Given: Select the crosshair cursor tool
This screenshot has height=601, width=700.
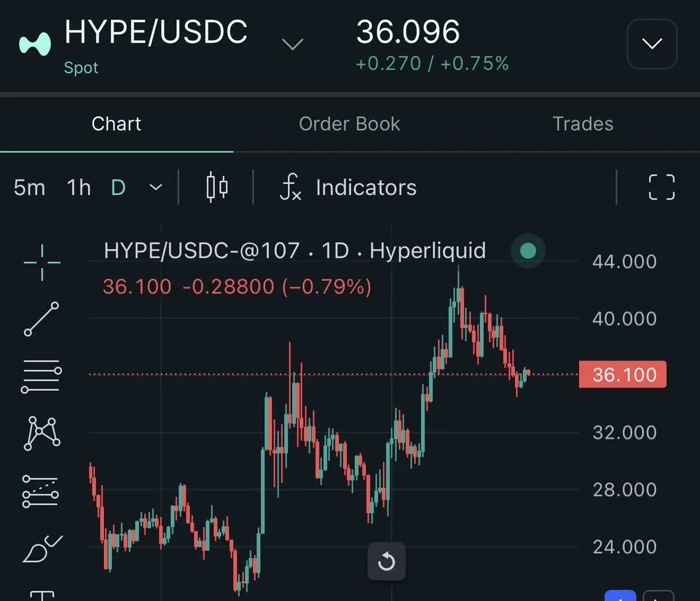Looking at the screenshot, I should click(x=42, y=263).
